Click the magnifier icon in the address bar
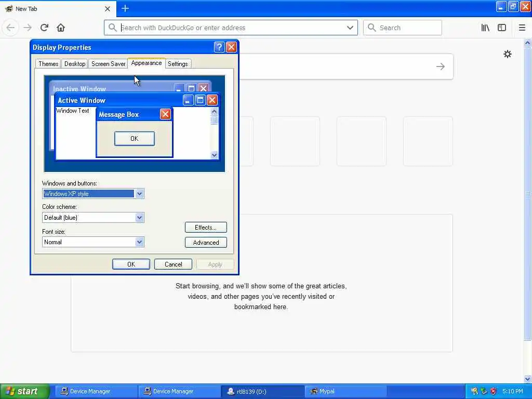The width and height of the screenshot is (532, 399). [113, 28]
